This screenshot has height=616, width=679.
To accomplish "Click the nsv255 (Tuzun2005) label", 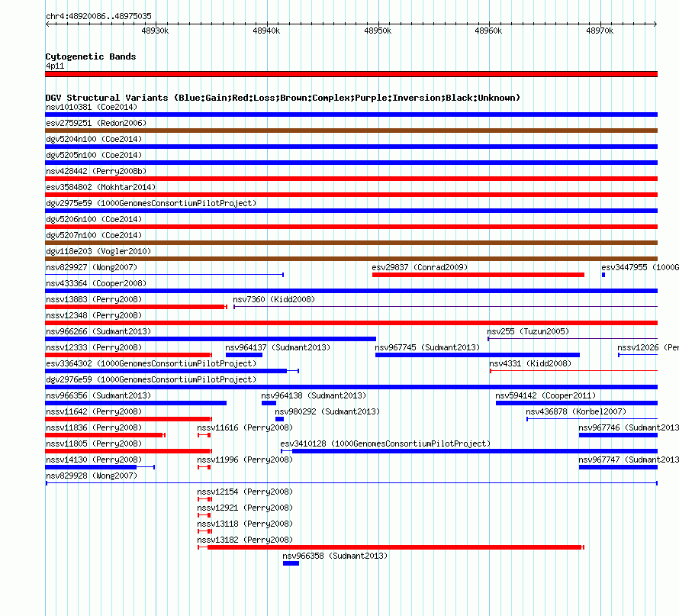I will coord(528,331).
